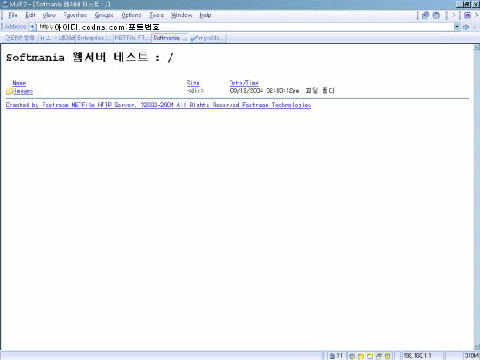The image size is (480, 360).
Task: Switch to the Softmania tab
Action: [170, 38]
